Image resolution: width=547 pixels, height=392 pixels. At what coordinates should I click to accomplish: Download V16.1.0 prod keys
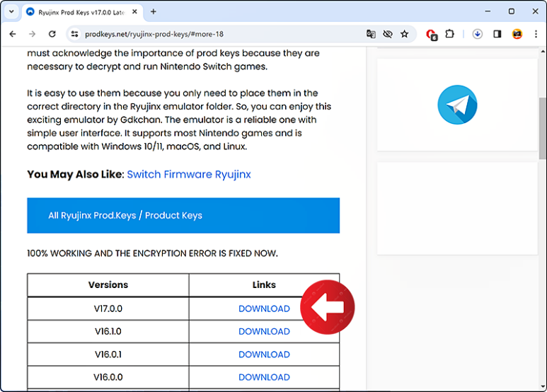pos(264,331)
